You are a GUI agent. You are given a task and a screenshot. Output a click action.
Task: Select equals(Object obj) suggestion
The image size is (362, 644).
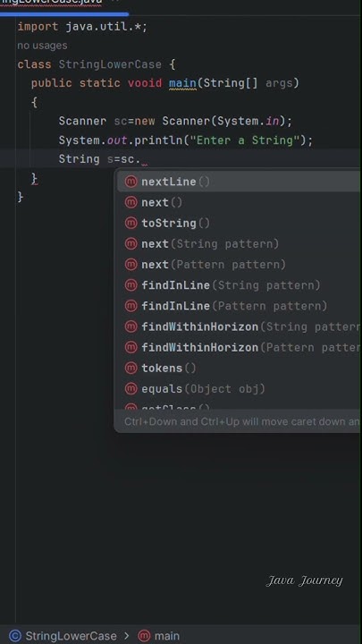[239, 388]
